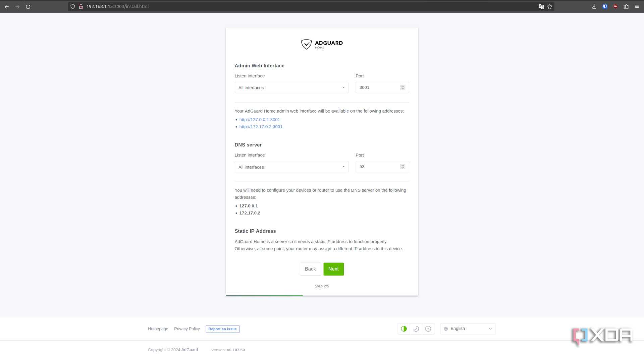Screen dimensions: 644x358
Task: Click the version v0.107.50 text
Action: [236, 350]
